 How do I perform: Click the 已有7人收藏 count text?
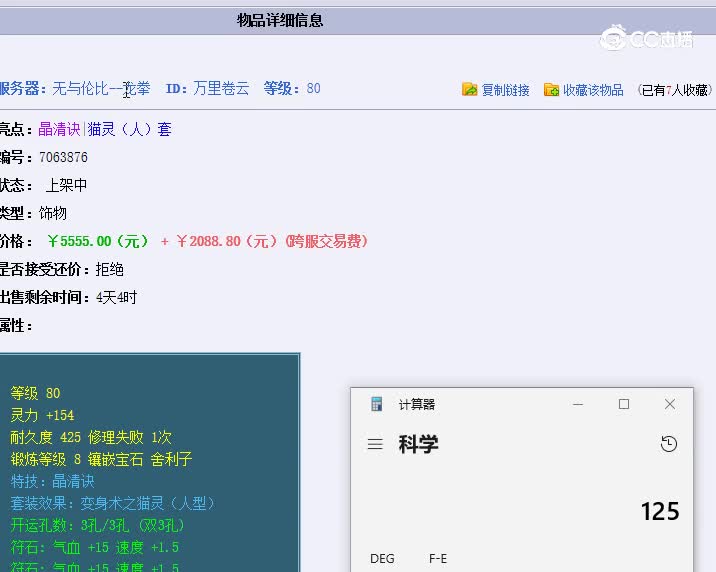click(x=675, y=90)
